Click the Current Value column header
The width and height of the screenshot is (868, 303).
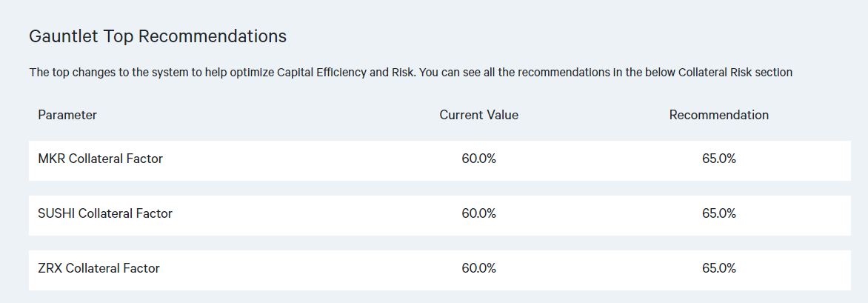click(x=478, y=115)
